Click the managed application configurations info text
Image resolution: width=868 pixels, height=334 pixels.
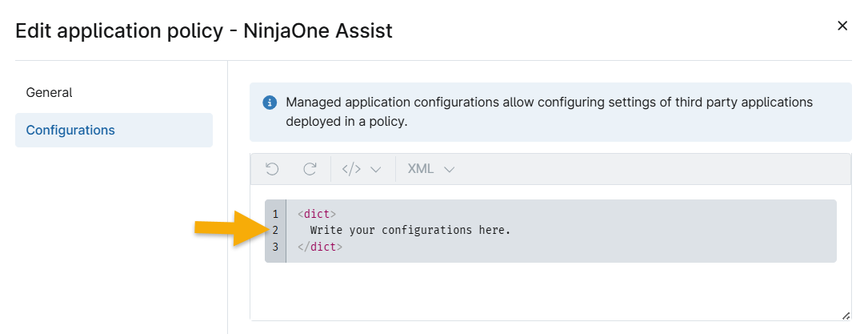coord(549,112)
